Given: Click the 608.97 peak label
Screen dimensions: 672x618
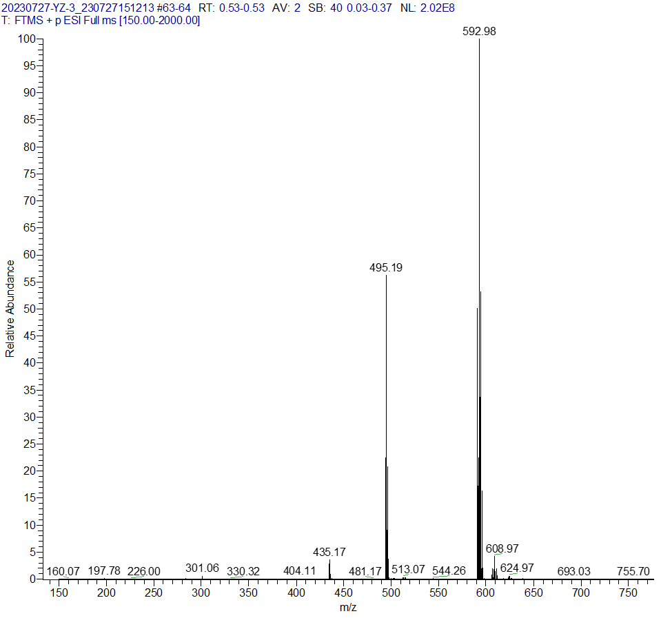Looking at the screenshot, I should [502, 548].
